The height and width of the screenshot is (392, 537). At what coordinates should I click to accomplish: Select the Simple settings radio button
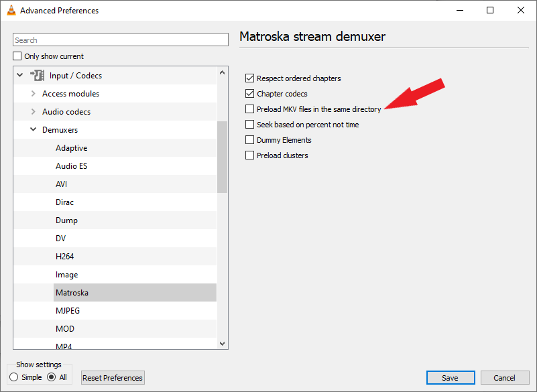click(x=13, y=377)
